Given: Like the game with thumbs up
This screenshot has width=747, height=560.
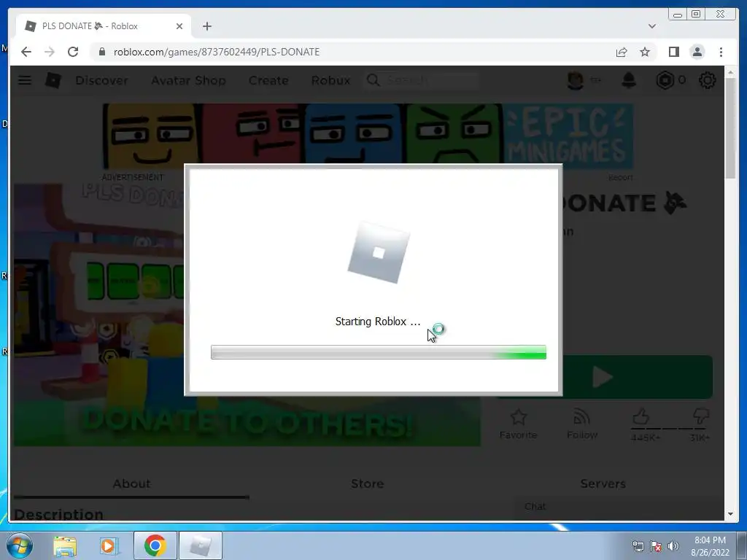Looking at the screenshot, I should [x=641, y=418].
